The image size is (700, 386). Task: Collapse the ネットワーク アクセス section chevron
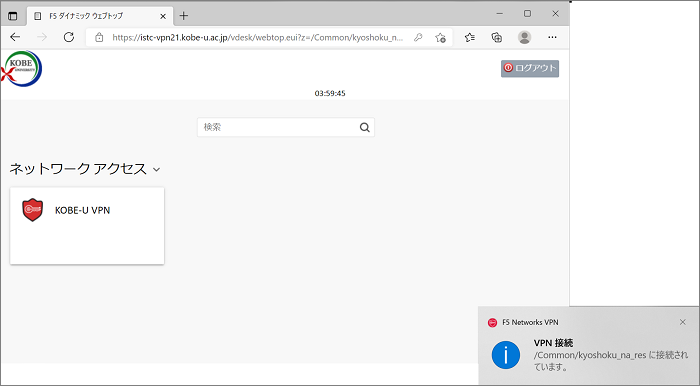click(x=156, y=170)
